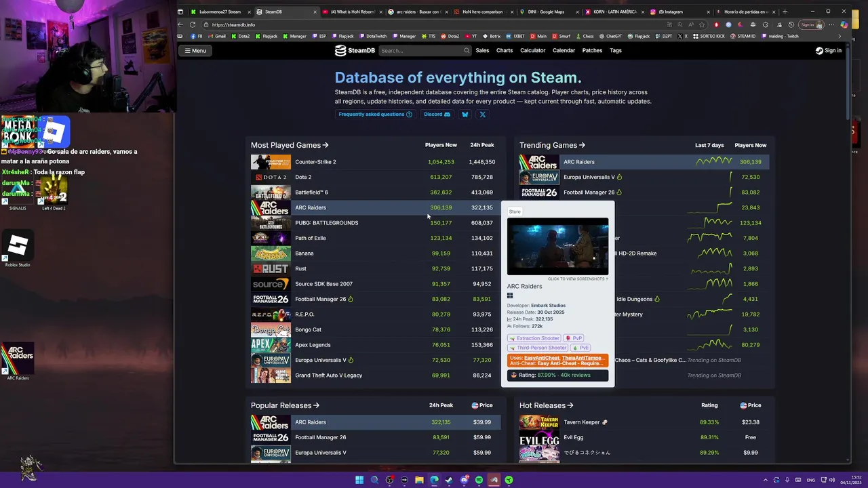
Task: Click the new tab plus button
Action: coord(785,12)
